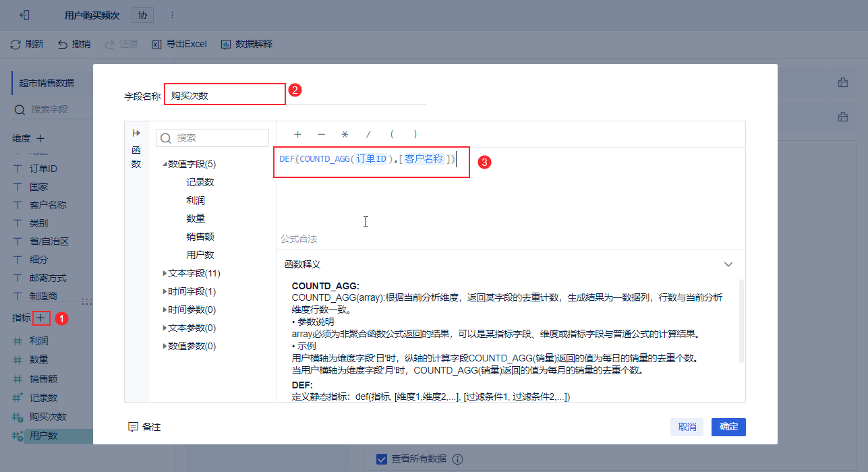
Task: Click the upper lock icon on the right edge
Action: click(842, 82)
